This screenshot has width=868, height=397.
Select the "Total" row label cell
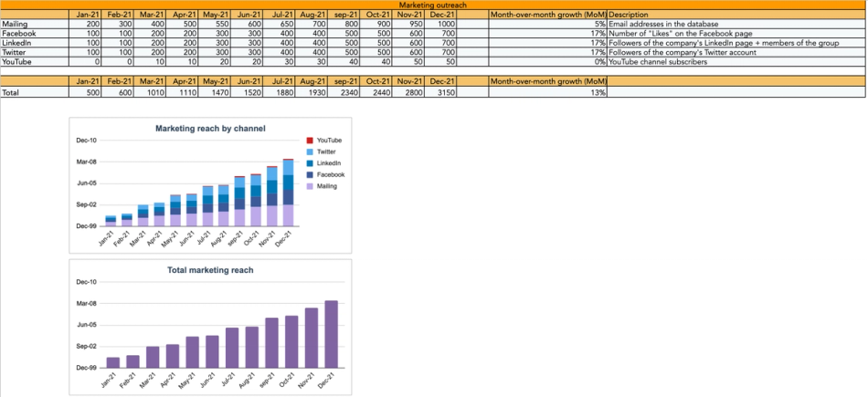pyautogui.click(x=35, y=93)
